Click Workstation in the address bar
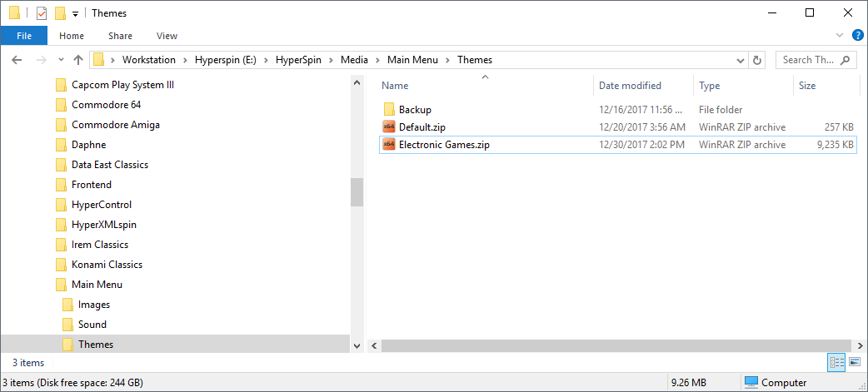 coord(148,60)
